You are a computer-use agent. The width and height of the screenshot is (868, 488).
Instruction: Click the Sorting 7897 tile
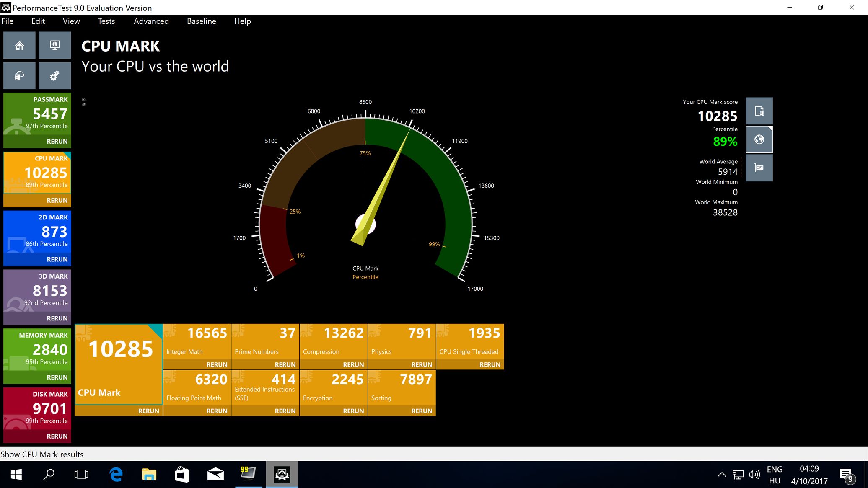[x=402, y=388]
